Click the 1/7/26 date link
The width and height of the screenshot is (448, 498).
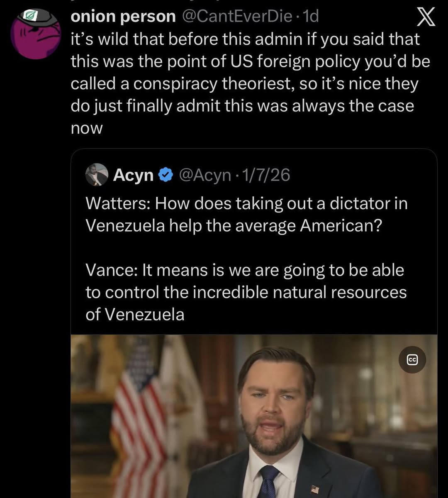[265, 175]
